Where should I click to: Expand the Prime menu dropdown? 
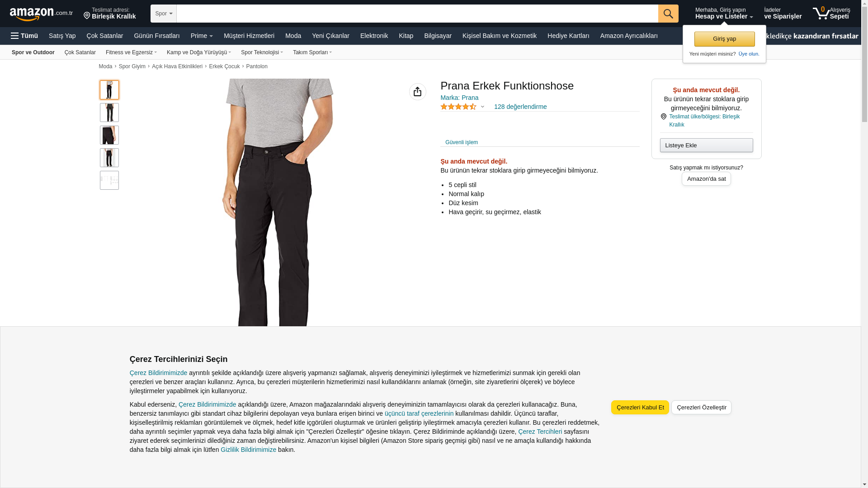[x=202, y=36]
